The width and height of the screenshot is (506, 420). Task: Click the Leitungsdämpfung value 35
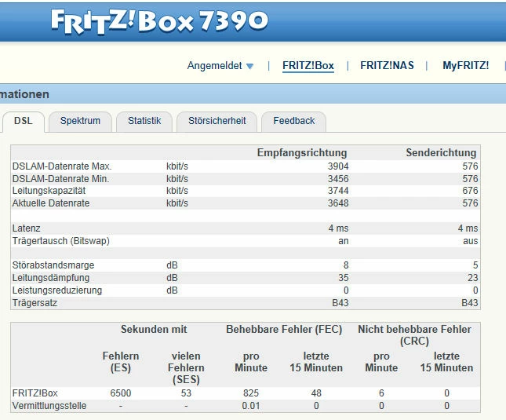tap(344, 278)
